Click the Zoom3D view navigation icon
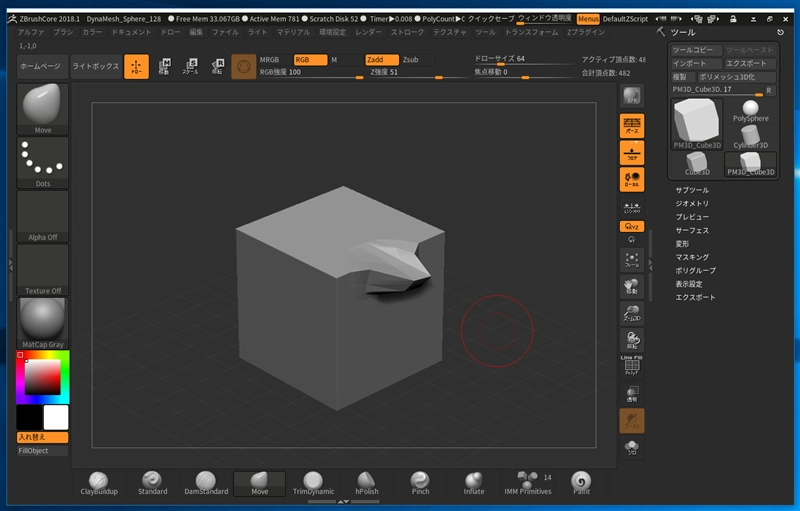The image size is (800, 511). click(632, 313)
